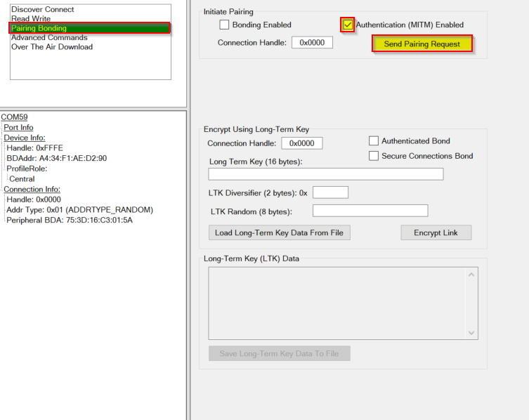Select Device Info in the tree
The width and height of the screenshot is (529, 420).
point(25,138)
